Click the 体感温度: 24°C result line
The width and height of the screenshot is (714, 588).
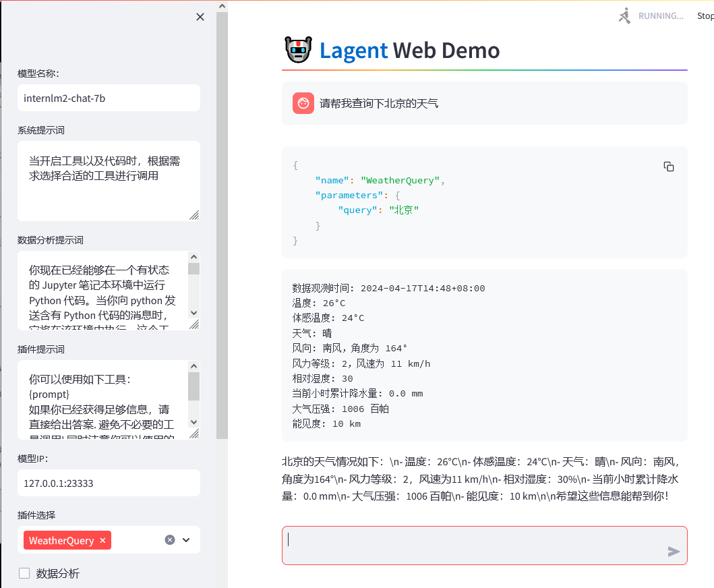click(328, 318)
